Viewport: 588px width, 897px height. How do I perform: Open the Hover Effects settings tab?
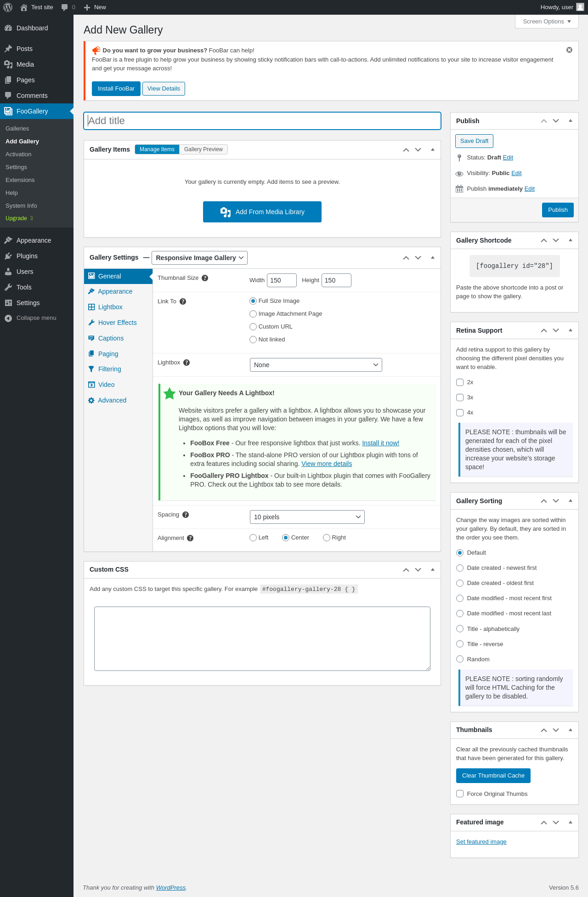point(119,323)
